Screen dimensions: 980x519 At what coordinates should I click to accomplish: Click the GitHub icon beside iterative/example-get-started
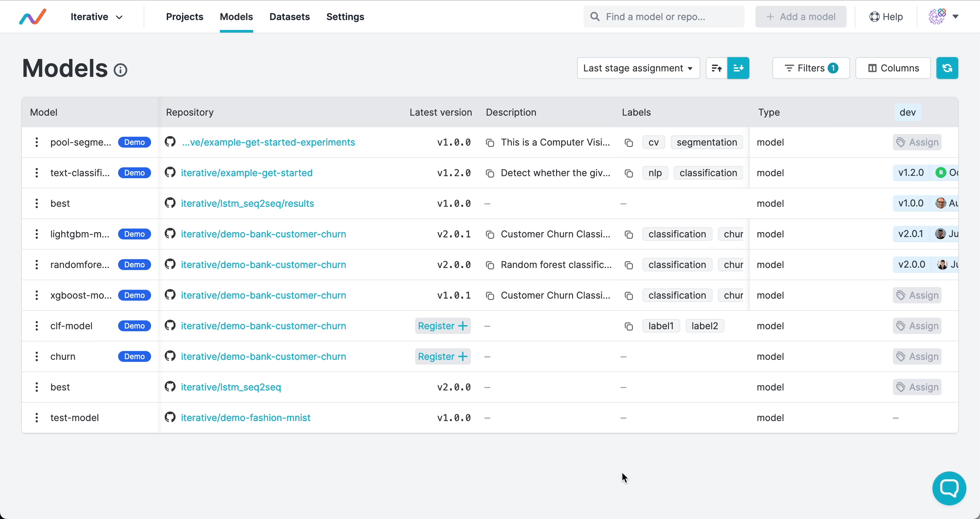(x=170, y=173)
